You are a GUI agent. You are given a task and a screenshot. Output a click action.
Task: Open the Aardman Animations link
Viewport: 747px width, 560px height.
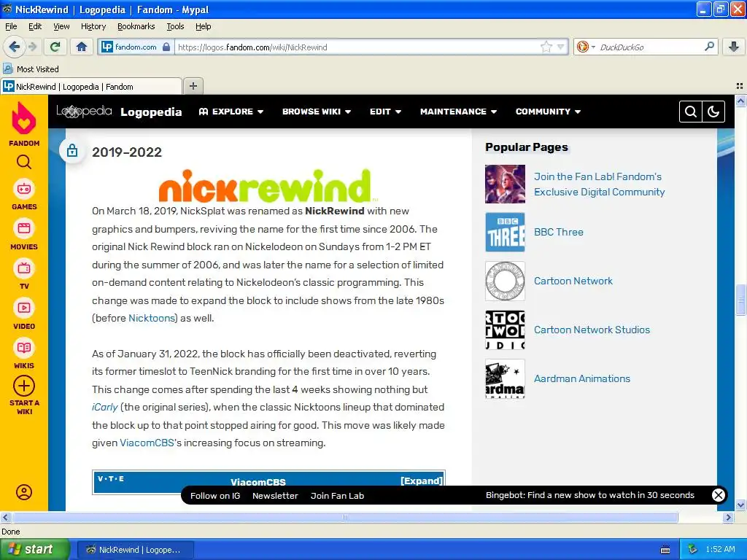581,378
